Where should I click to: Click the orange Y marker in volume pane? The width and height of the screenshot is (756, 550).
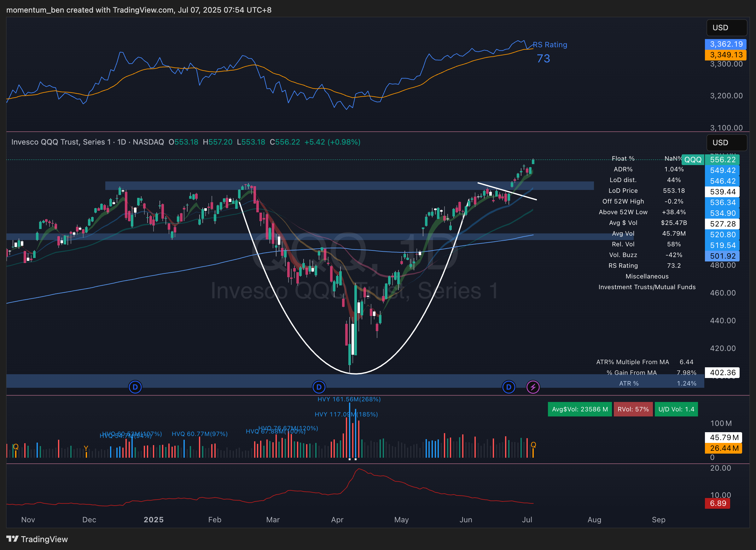tap(86, 448)
